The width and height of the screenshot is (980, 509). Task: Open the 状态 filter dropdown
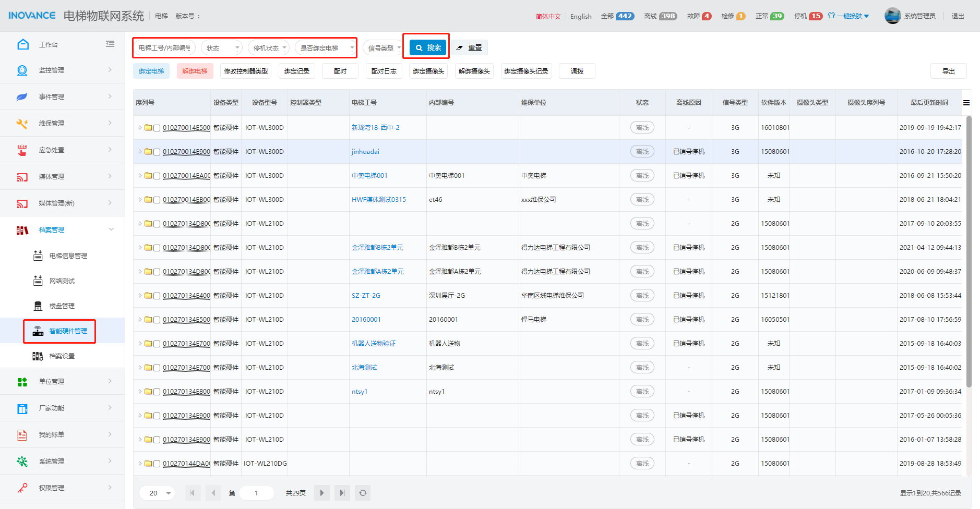coord(222,48)
